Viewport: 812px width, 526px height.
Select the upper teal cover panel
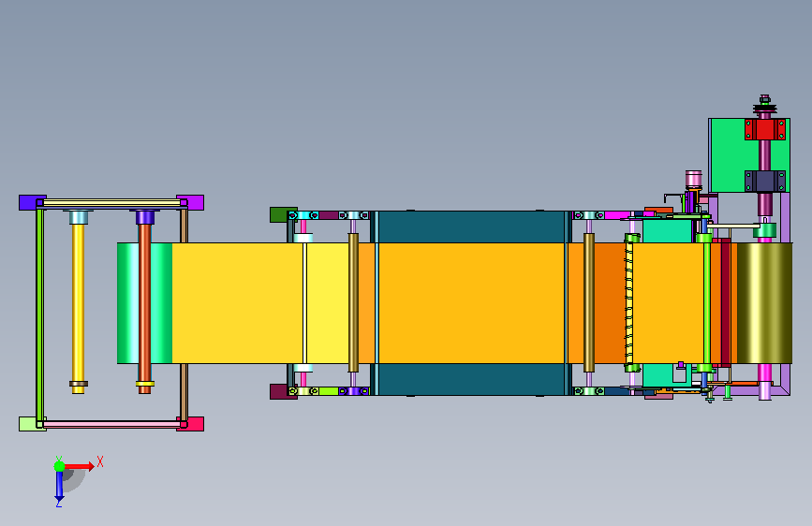(x=471, y=226)
